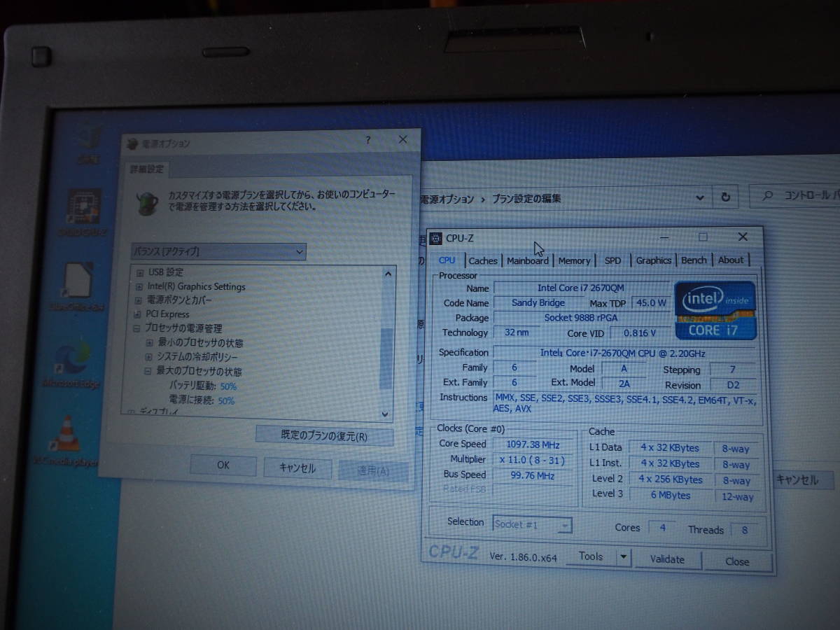The image size is (840, 630).
Task: Click the Tools button in CPU-Z
Action: 591,556
